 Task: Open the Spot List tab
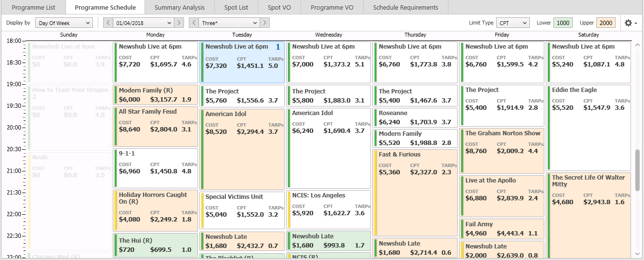pos(236,7)
